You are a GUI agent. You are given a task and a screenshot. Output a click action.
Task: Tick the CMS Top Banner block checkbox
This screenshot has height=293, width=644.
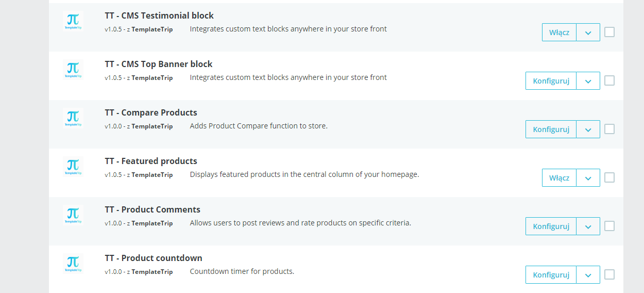click(x=609, y=80)
